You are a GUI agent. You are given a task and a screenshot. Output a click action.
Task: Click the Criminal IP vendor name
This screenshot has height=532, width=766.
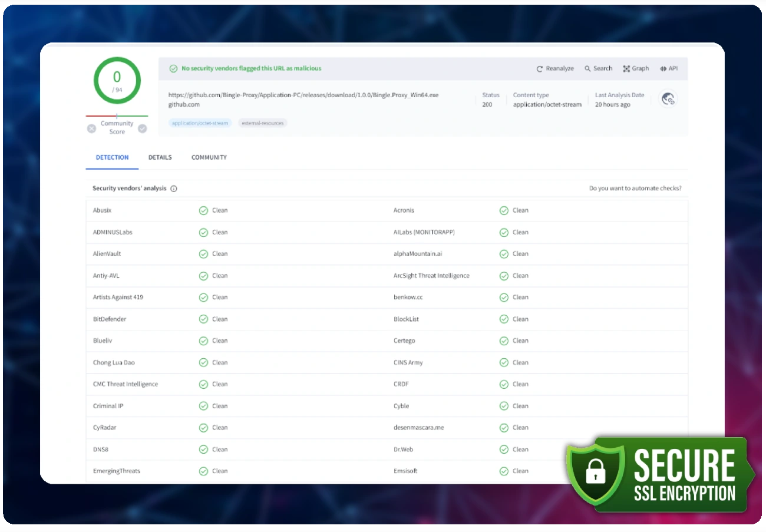point(108,406)
